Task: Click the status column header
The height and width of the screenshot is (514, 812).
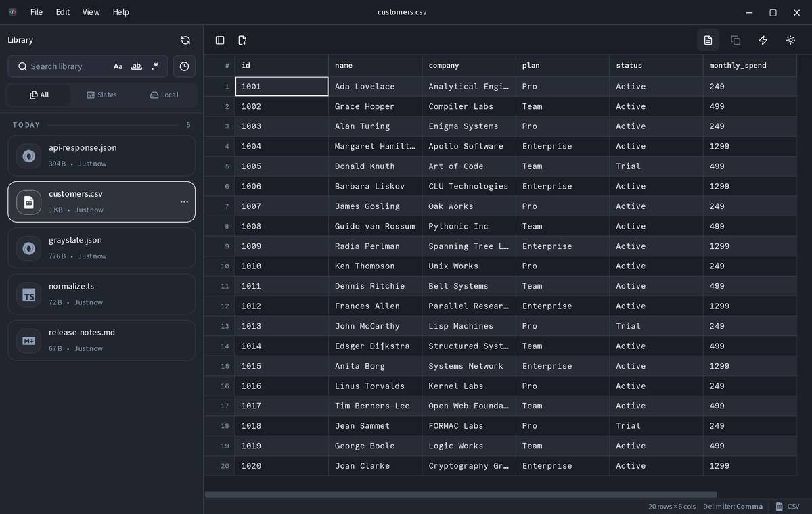Action: 656,66
